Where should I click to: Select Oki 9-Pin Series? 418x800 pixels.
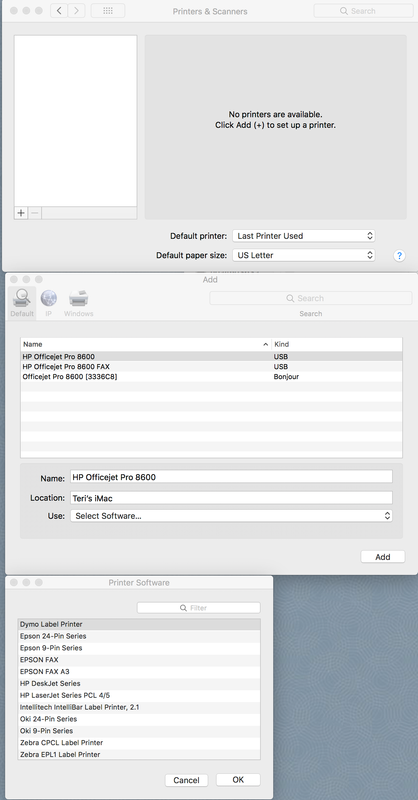click(x=139, y=731)
